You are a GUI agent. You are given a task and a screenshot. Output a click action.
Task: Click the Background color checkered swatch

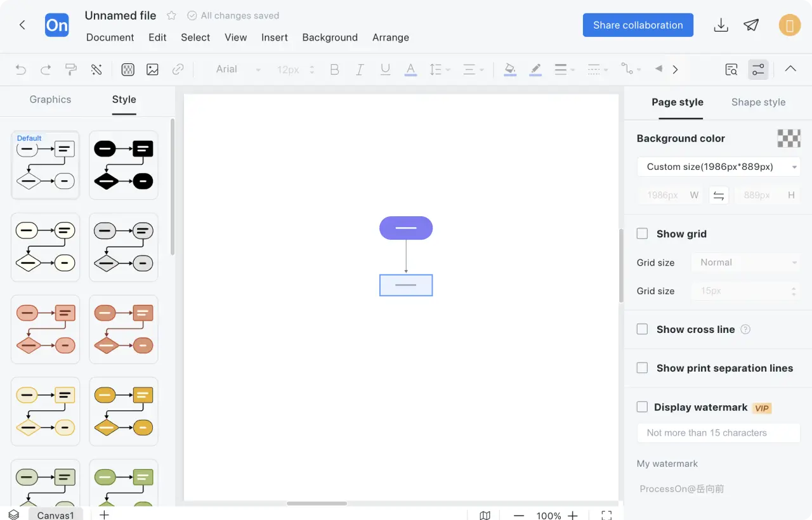[789, 138]
